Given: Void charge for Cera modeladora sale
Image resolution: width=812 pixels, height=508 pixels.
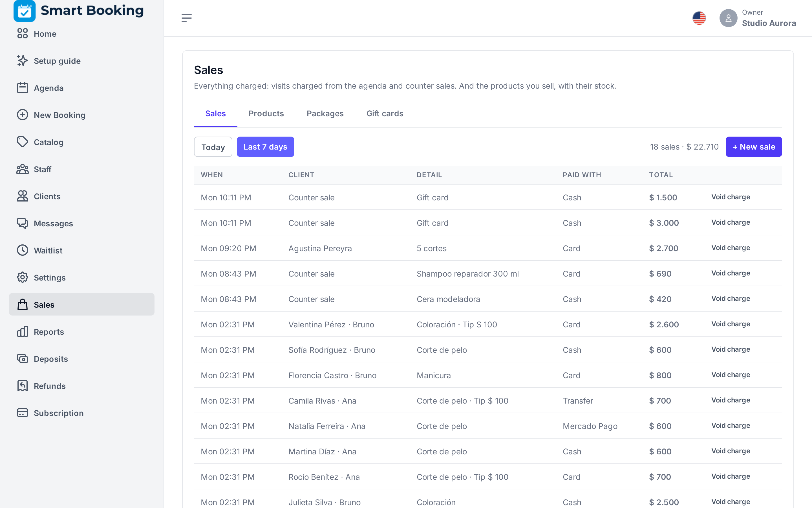Looking at the screenshot, I should pos(731,299).
